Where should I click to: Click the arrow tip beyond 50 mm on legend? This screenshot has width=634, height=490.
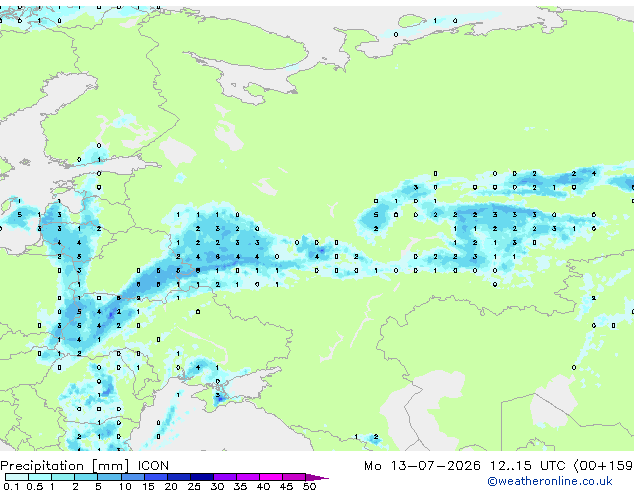click(x=317, y=477)
